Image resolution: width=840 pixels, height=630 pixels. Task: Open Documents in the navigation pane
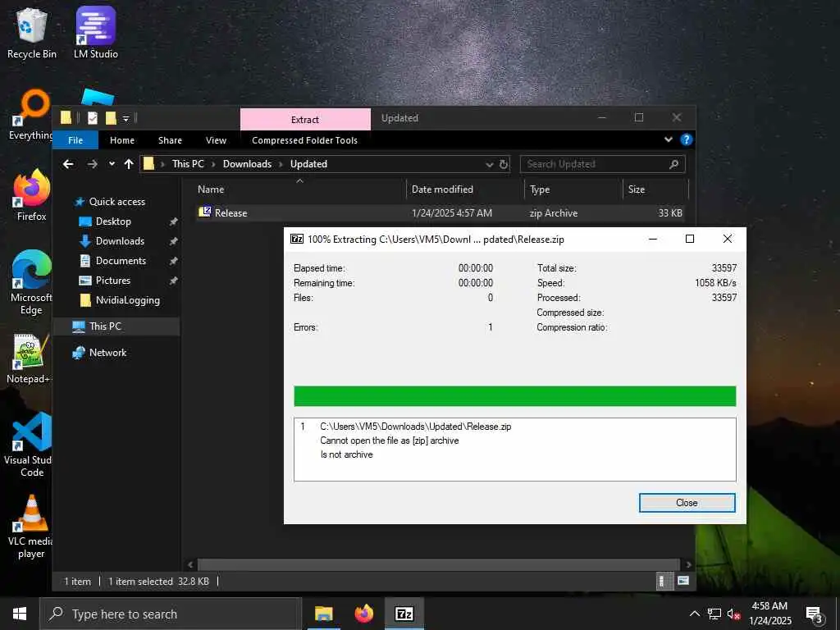pos(121,261)
